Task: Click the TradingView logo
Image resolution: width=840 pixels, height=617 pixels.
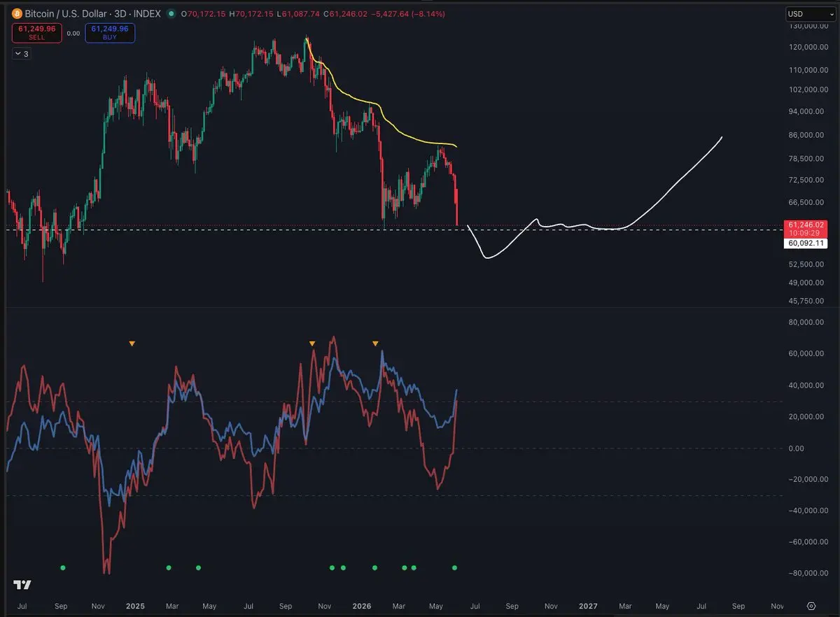Action: [x=22, y=585]
